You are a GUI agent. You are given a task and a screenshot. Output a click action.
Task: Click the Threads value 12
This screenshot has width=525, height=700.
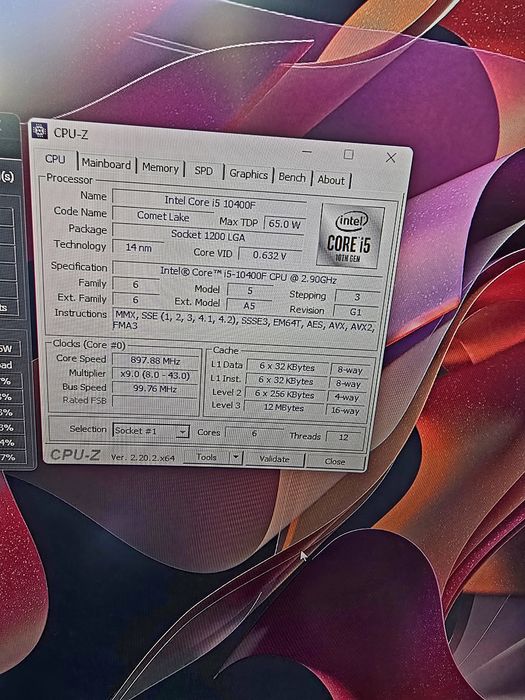343,437
